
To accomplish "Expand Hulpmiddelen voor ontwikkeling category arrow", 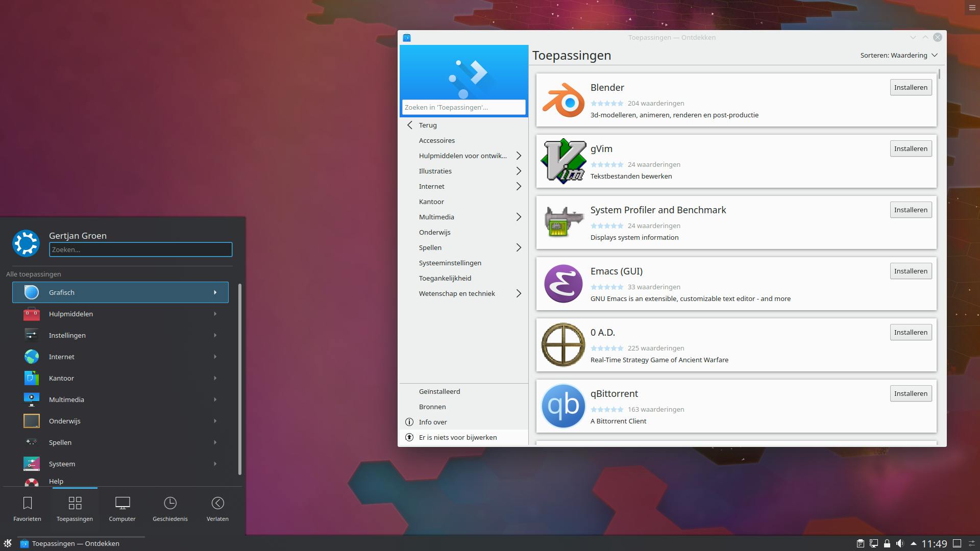I will click(x=518, y=156).
